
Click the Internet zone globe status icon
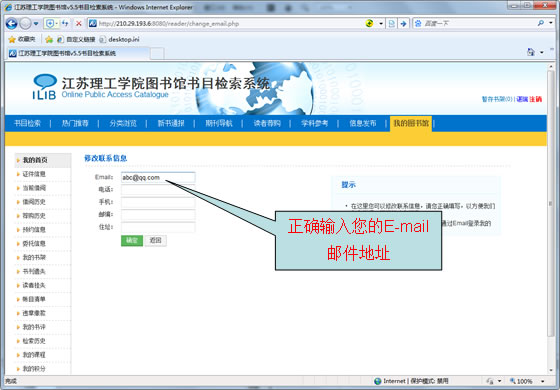pyautogui.click(x=378, y=381)
